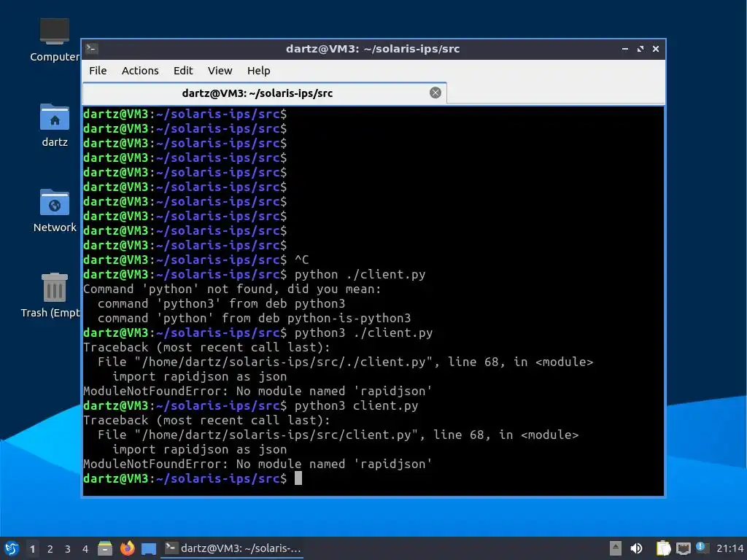Viewport: 747px width, 560px height.
Task: Click the 'python ./client.py' command line
Action: (255, 274)
